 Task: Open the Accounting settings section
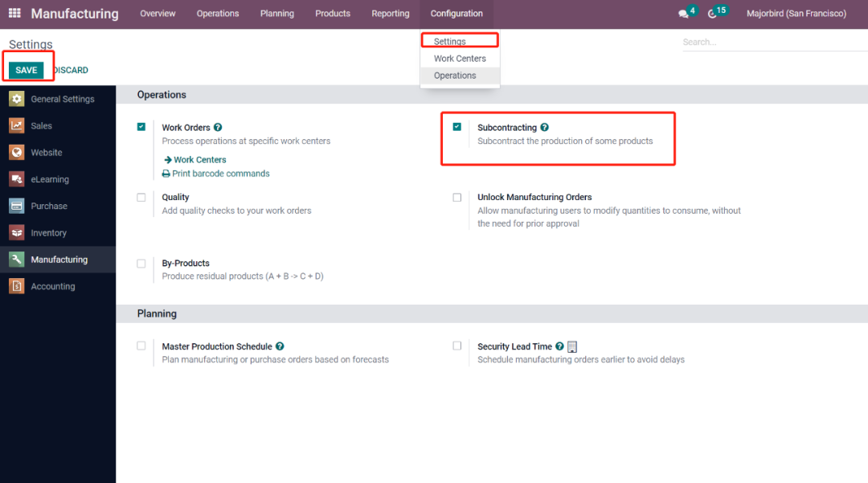pyautogui.click(x=52, y=286)
